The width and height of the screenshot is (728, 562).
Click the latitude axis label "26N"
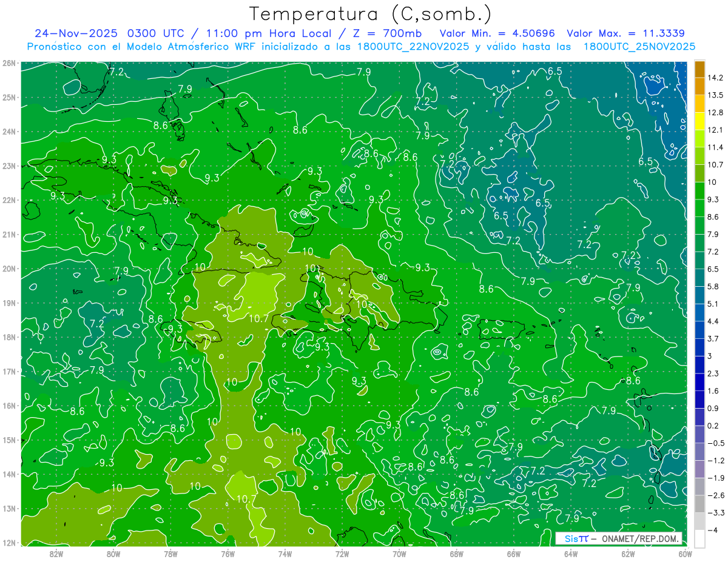pyautogui.click(x=9, y=63)
